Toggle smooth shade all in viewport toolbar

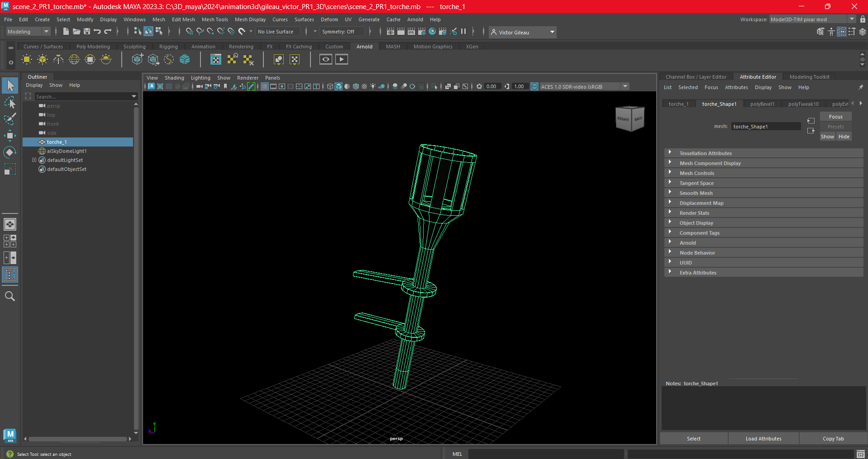point(339,86)
